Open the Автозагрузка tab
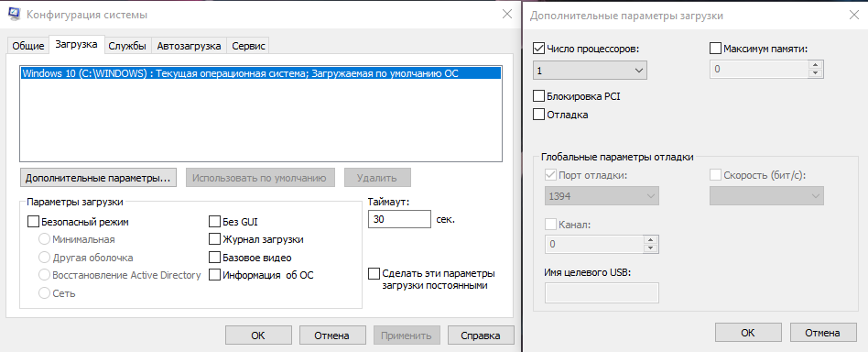This screenshot has width=868, height=352. click(189, 46)
